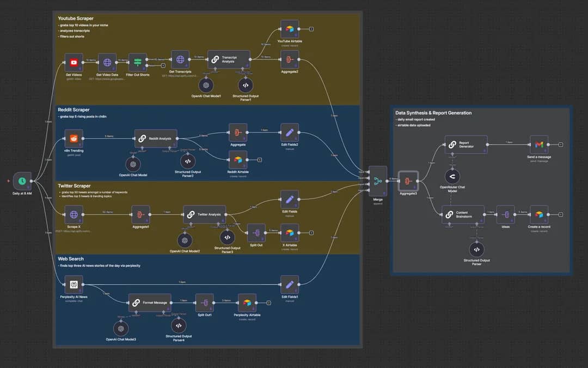
Task: Select the Edit Fields2 pencil node
Action: tap(290, 132)
